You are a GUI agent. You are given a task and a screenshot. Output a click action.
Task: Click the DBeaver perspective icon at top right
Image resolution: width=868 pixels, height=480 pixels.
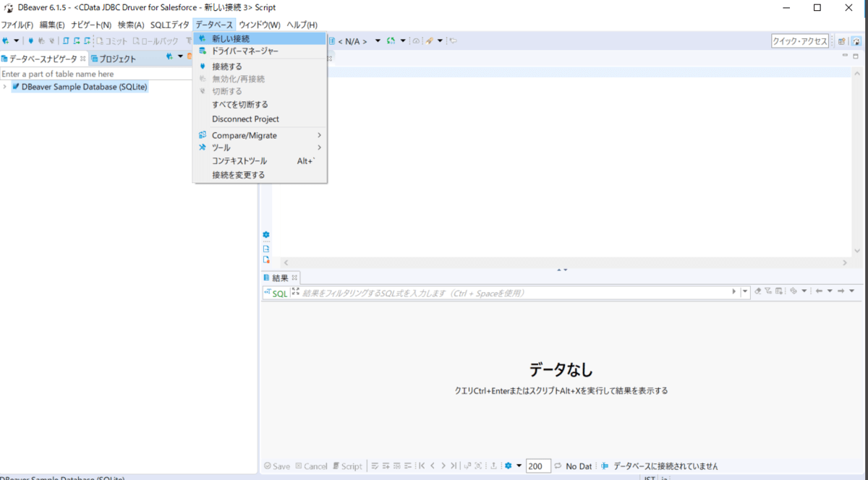[856, 41]
